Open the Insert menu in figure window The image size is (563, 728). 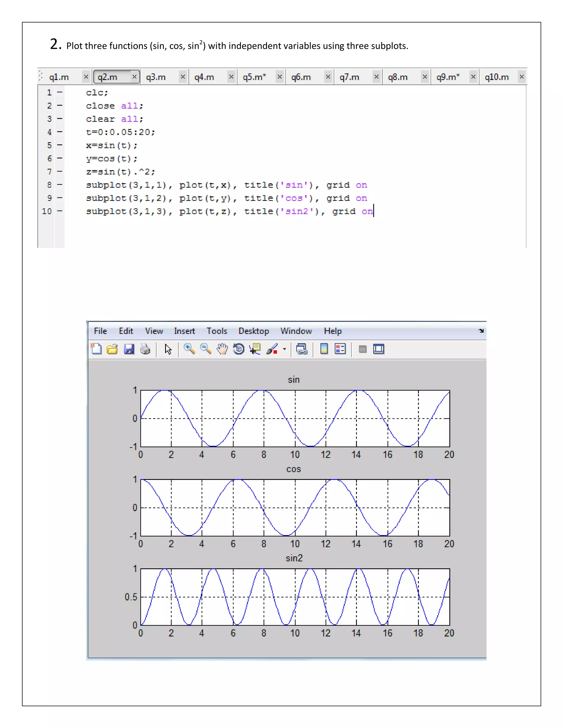point(184,331)
